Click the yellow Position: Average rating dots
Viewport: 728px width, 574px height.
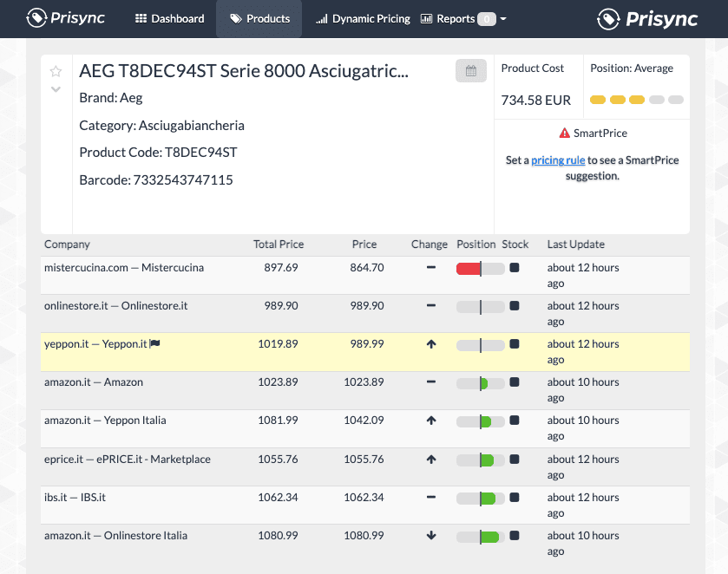(x=636, y=100)
